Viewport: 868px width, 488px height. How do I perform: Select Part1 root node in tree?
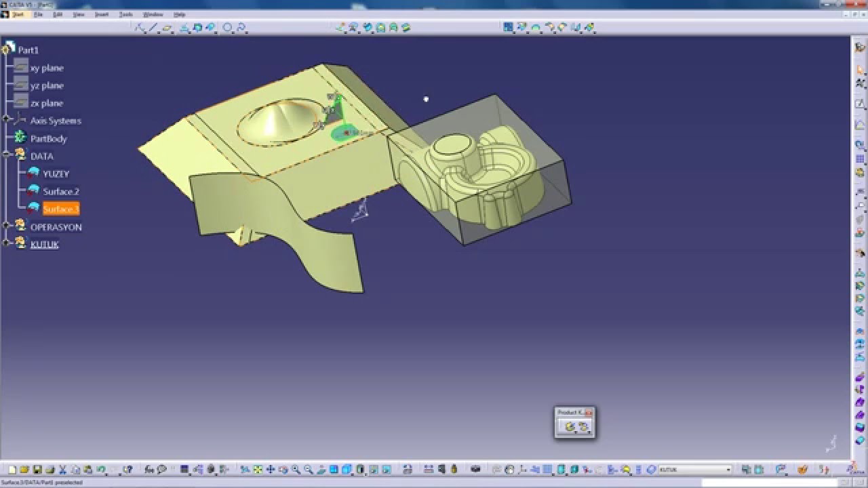28,50
